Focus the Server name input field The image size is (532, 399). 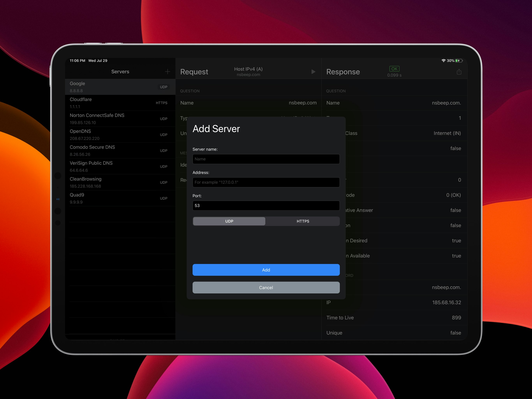click(266, 159)
